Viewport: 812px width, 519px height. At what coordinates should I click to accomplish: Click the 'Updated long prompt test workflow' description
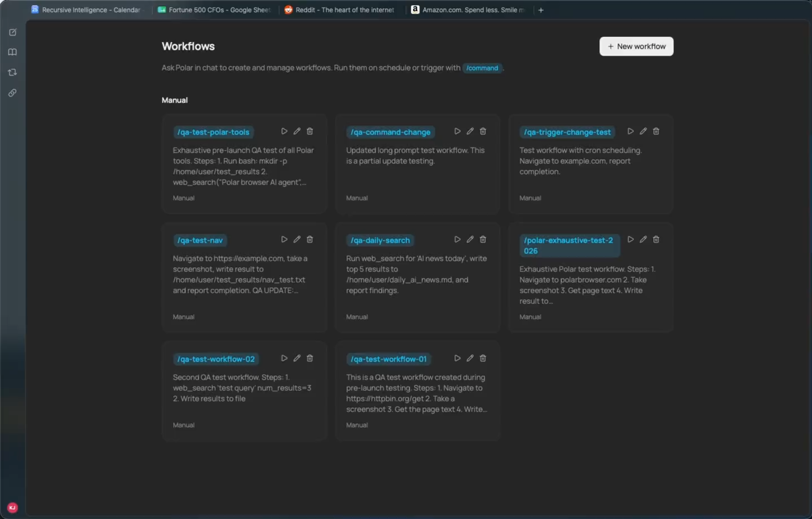click(x=416, y=156)
